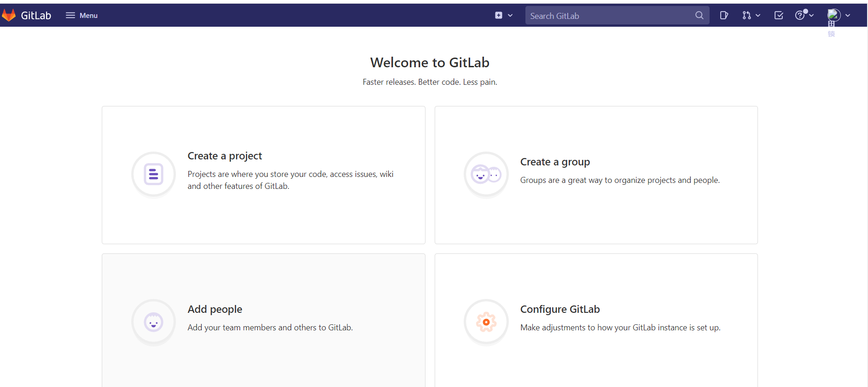Click the Create a group heading
The image size is (868, 387).
[x=555, y=162]
